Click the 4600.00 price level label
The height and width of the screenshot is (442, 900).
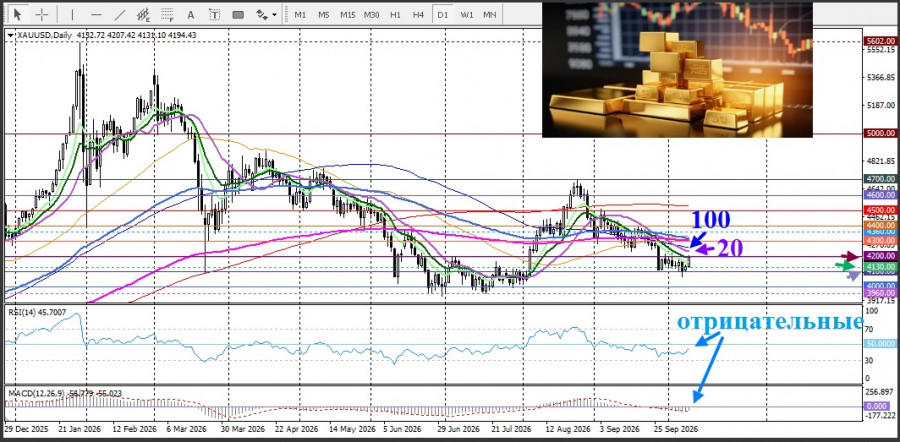(x=880, y=195)
